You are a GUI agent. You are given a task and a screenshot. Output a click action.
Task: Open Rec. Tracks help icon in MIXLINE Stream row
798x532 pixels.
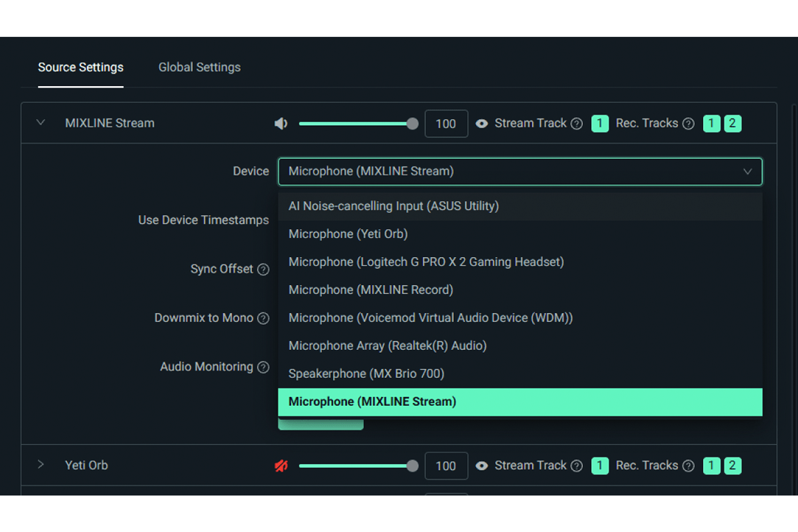click(x=689, y=123)
